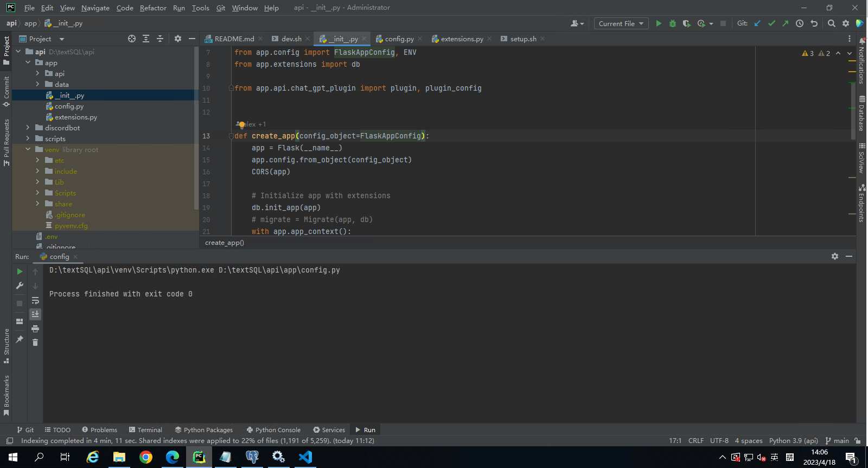The height and width of the screenshot is (468, 868).
Task: Open the Tools menu
Action: 200,8
